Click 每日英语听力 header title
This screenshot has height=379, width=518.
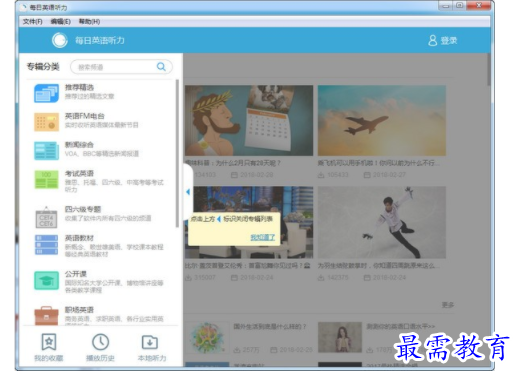tap(100, 40)
